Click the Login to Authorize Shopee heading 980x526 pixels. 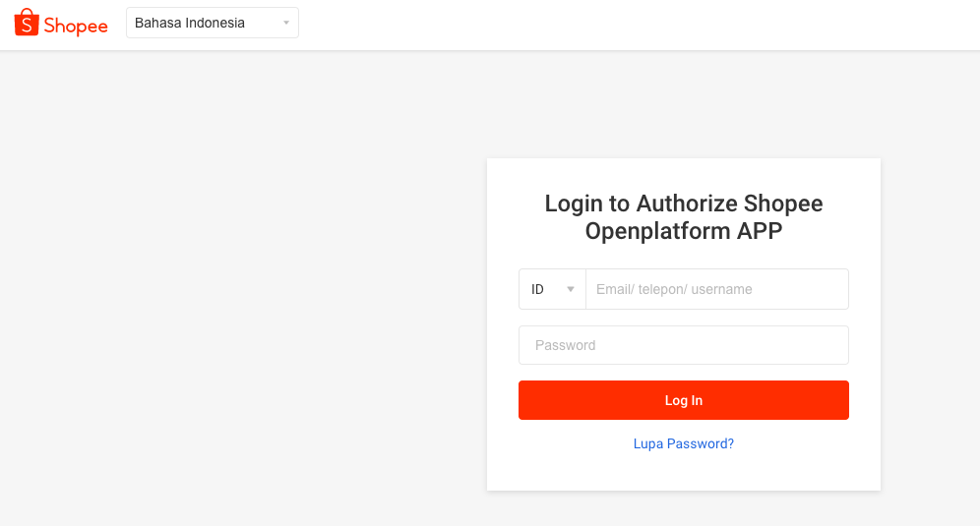tap(684, 204)
